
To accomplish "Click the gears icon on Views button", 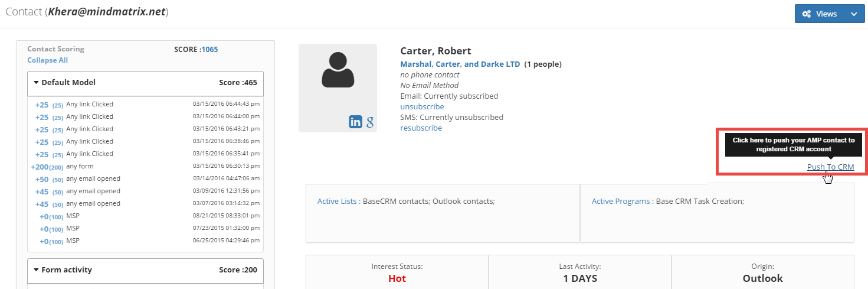I will click(x=806, y=14).
